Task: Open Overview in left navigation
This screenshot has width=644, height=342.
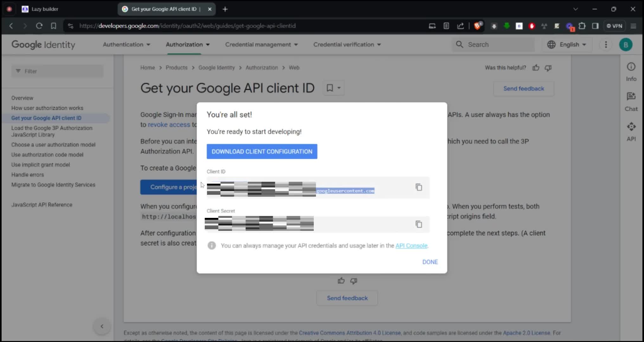Action: tap(22, 98)
